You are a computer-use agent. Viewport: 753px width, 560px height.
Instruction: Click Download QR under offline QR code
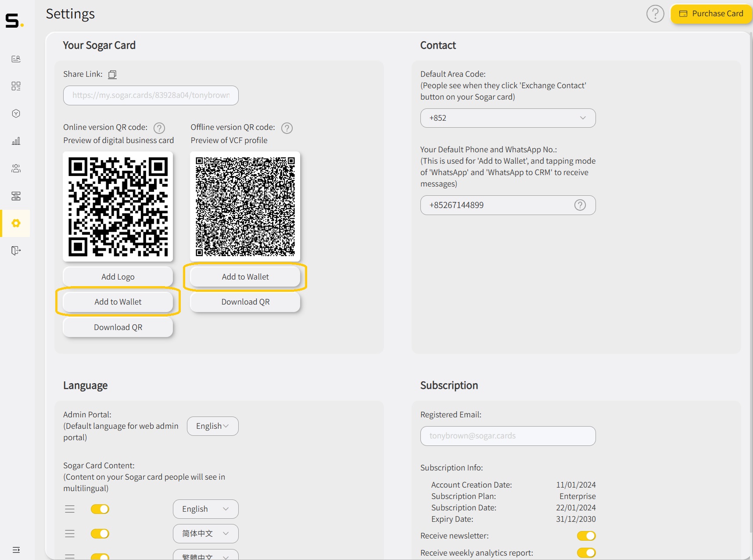tap(245, 302)
